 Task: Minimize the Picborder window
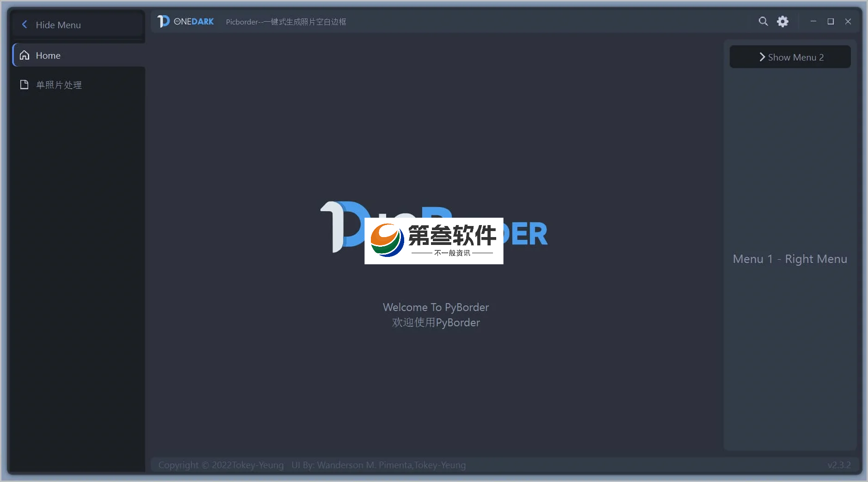[x=813, y=21]
